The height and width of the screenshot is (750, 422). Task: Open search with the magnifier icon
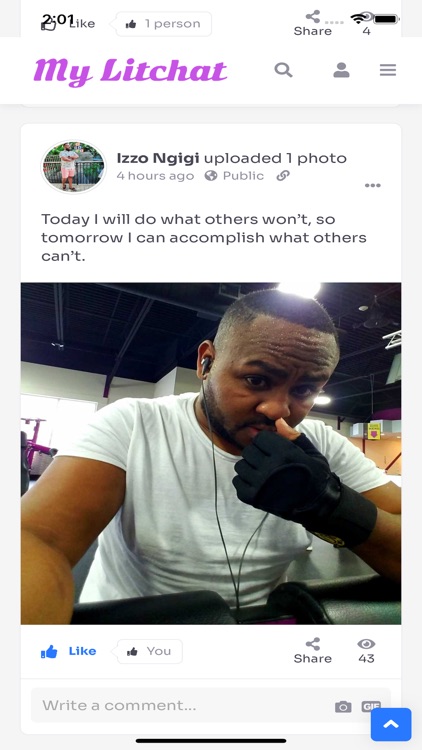tap(283, 70)
